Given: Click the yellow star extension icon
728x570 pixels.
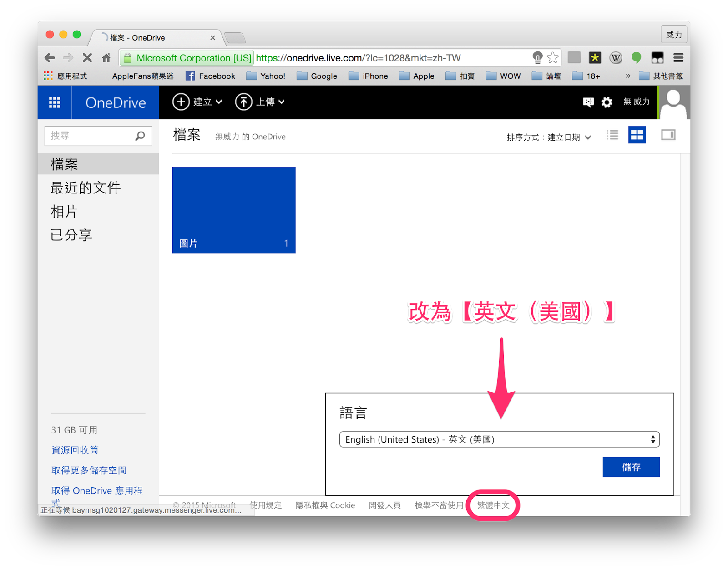Looking at the screenshot, I should (x=595, y=57).
